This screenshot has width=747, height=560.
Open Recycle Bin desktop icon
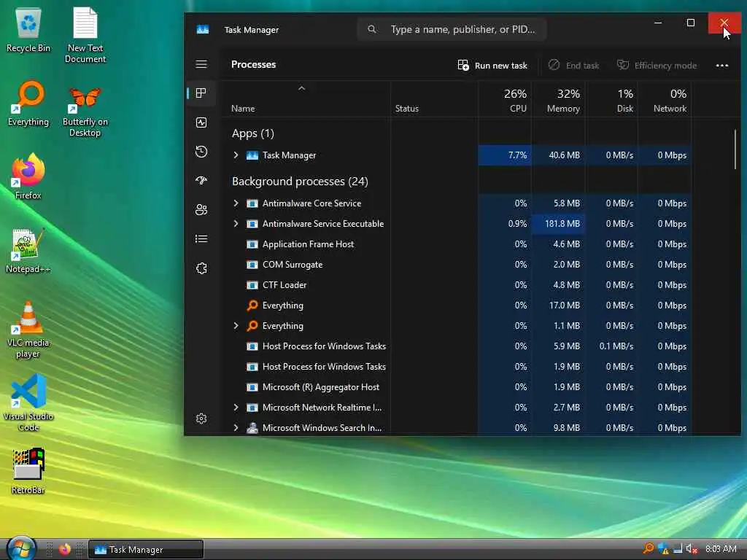coord(28,30)
